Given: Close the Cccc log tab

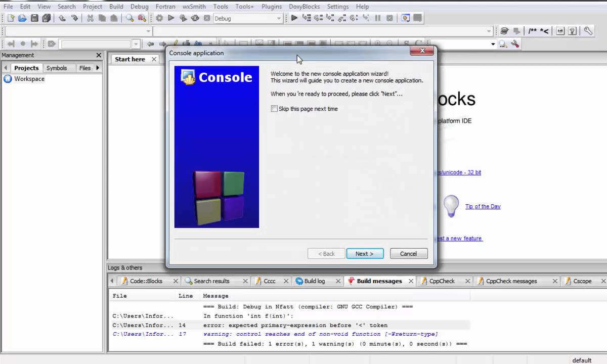Looking at the screenshot, I should tap(287, 281).
